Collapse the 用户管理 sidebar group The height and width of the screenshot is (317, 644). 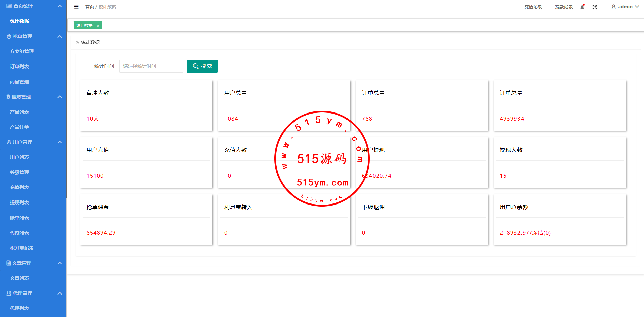[60, 142]
